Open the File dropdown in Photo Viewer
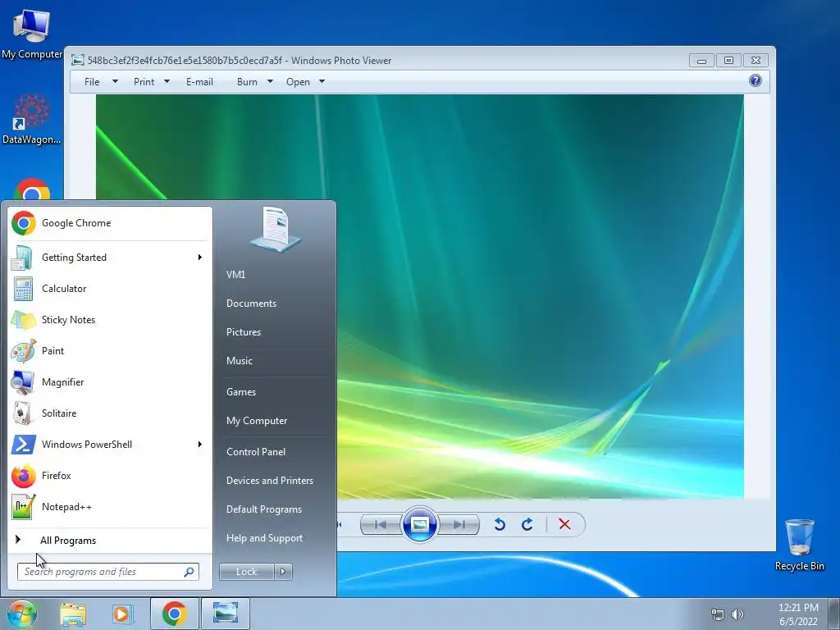The width and height of the screenshot is (840, 630). [x=101, y=82]
